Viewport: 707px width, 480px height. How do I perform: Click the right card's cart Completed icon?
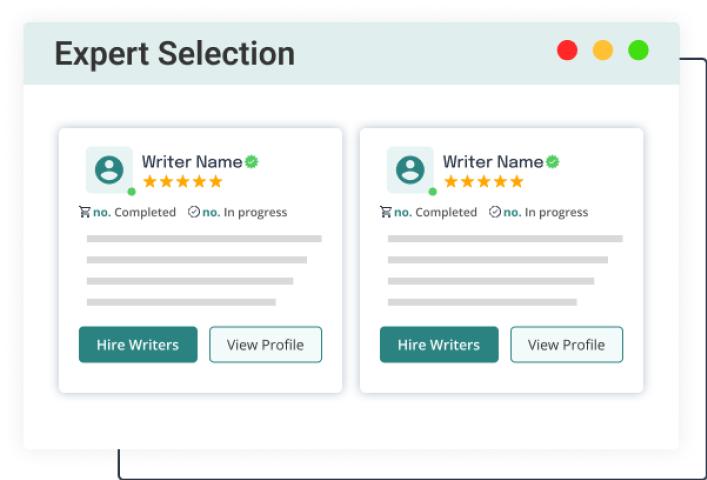pos(386,212)
